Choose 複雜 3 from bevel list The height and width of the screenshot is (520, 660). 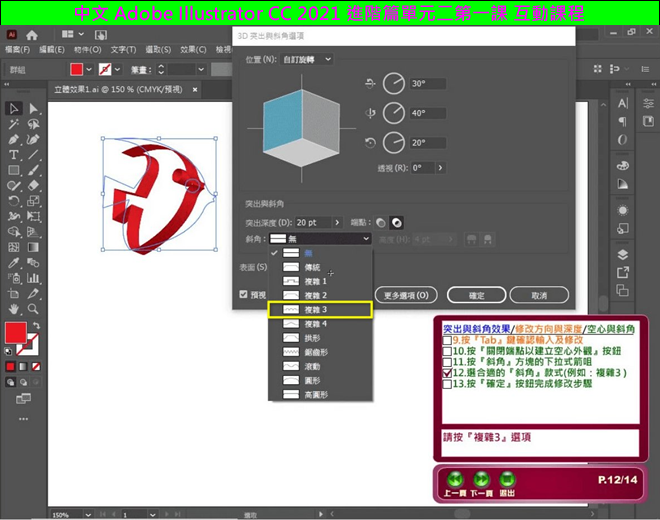(x=319, y=310)
